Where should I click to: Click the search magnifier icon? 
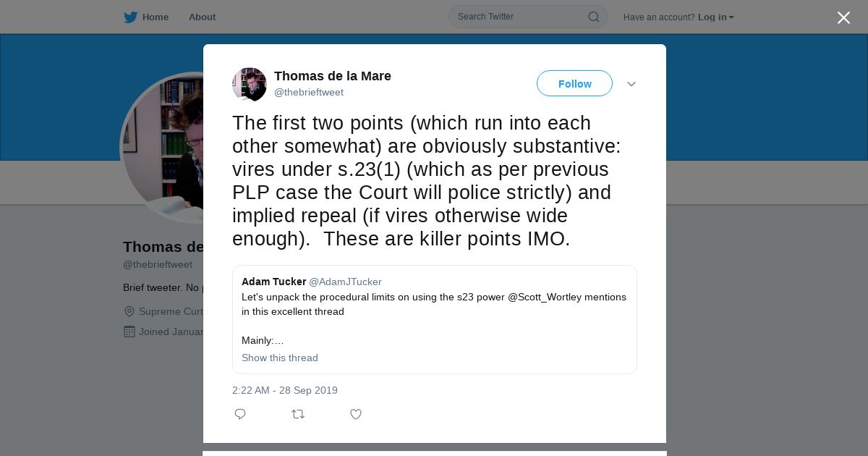point(593,17)
